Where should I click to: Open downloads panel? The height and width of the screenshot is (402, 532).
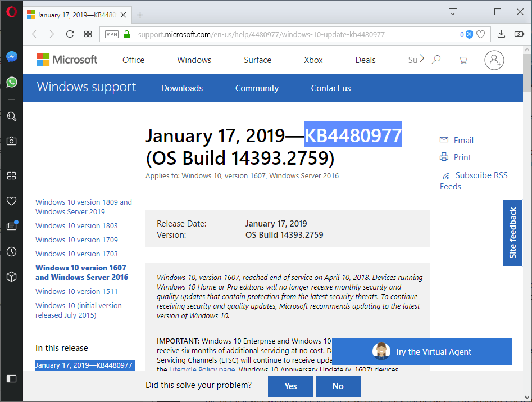(501, 34)
